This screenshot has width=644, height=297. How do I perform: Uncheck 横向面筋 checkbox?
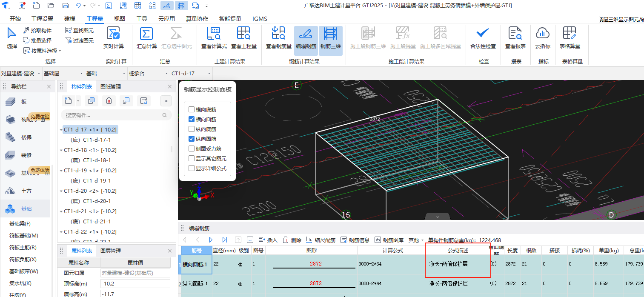[192, 119]
